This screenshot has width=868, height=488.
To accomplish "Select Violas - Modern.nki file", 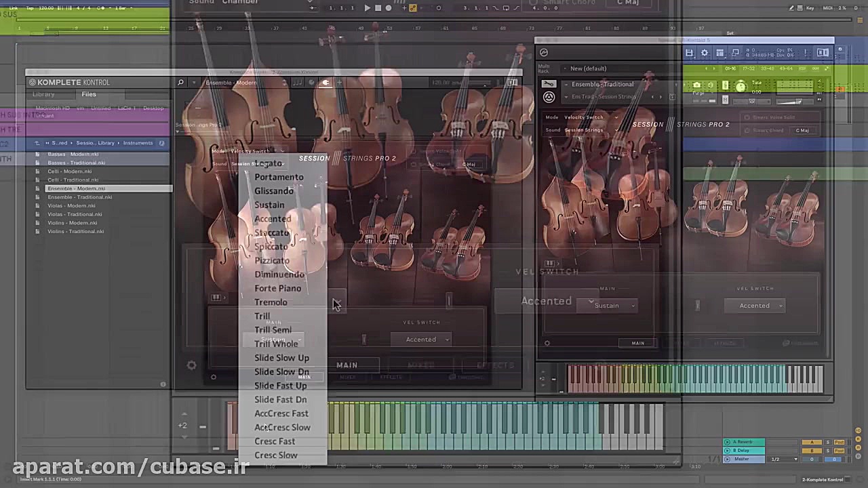I will (x=71, y=206).
